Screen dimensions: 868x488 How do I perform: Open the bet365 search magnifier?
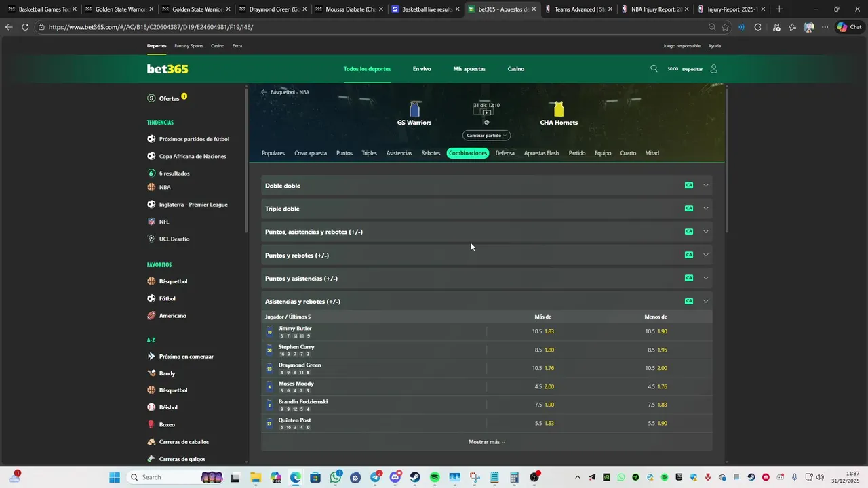(x=654, y=68)
